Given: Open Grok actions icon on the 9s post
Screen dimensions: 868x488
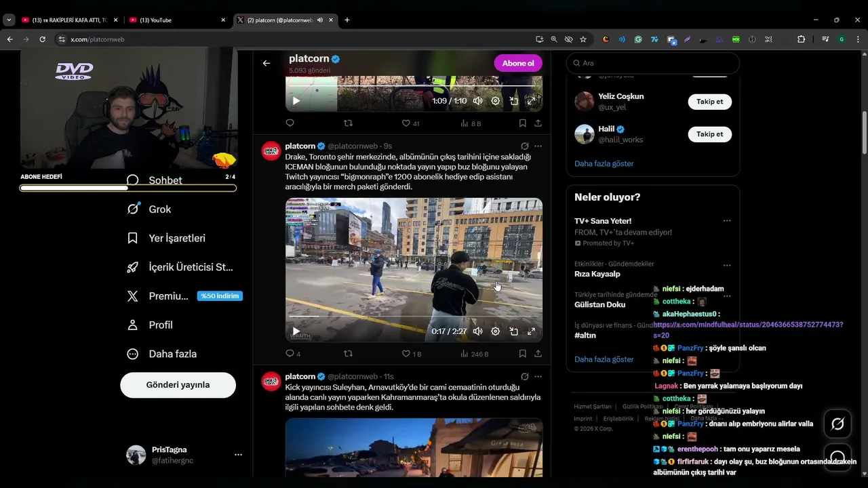Looking at the screenshot, I should (524, 146).
